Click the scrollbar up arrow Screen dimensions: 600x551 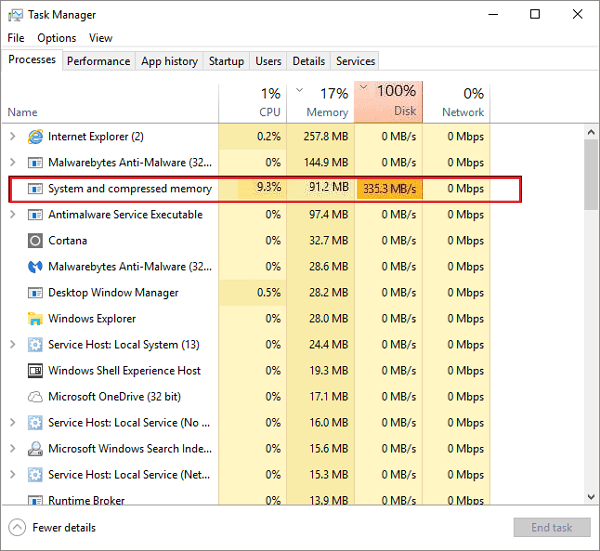591,132
